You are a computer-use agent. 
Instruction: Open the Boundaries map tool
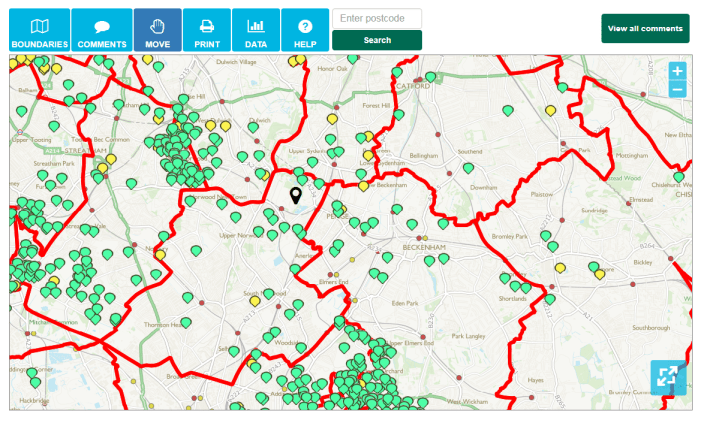click(40, 30)
